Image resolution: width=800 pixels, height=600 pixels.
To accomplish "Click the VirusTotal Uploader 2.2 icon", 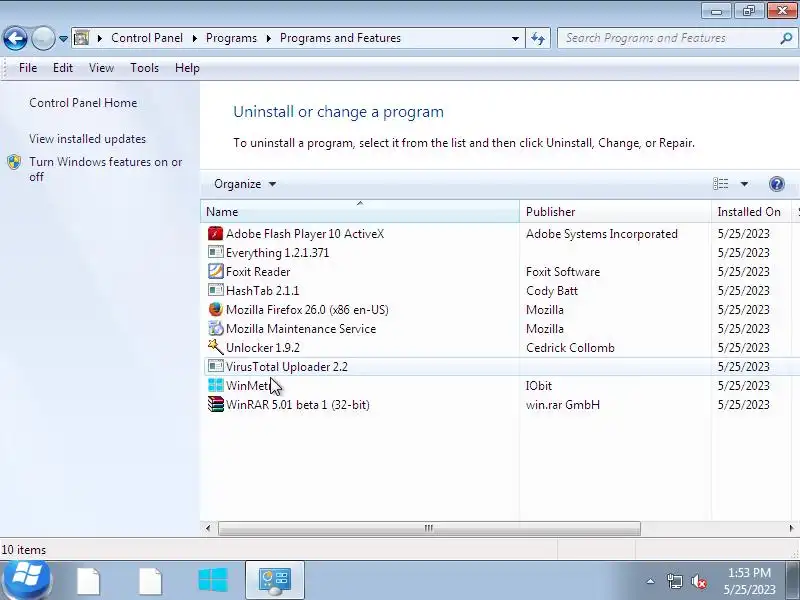I will [216, 366].
